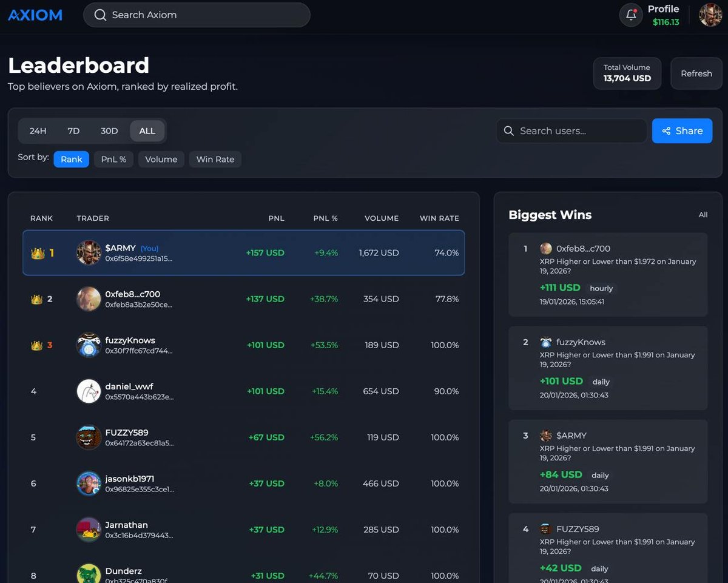The image size is (728, 583).
Task: Switch to the 30D tab
Action: pos(109,130)
